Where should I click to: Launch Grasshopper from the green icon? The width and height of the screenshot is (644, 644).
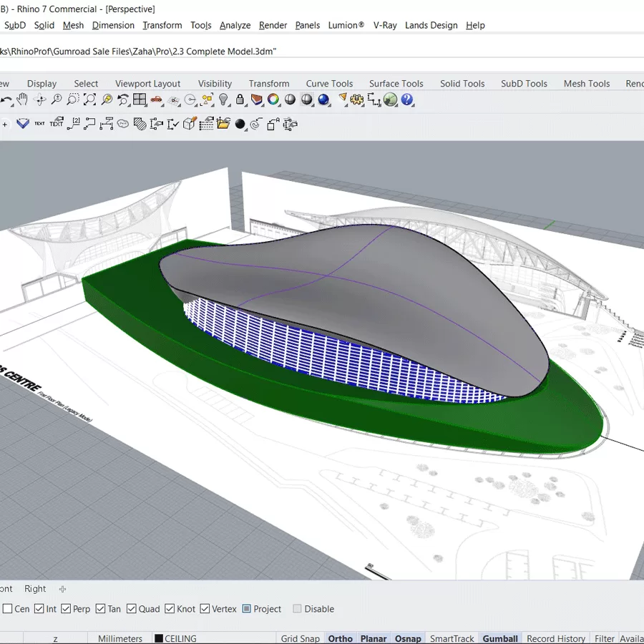[x=390, y=99]
